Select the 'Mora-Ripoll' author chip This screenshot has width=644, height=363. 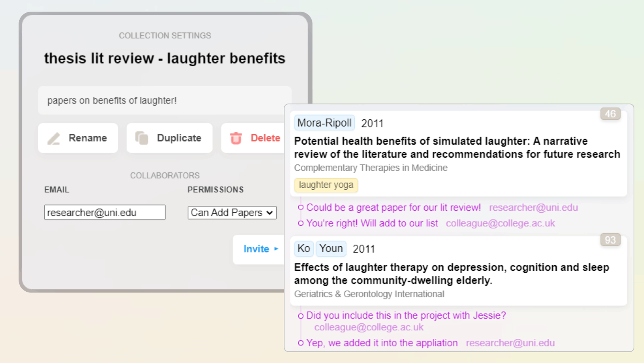[324, 123]
